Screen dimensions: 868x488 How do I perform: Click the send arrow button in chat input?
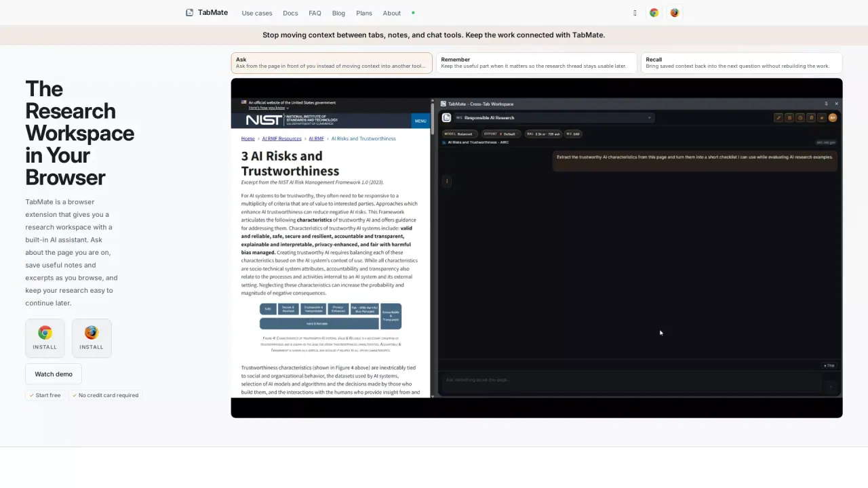tap(831, 386)
